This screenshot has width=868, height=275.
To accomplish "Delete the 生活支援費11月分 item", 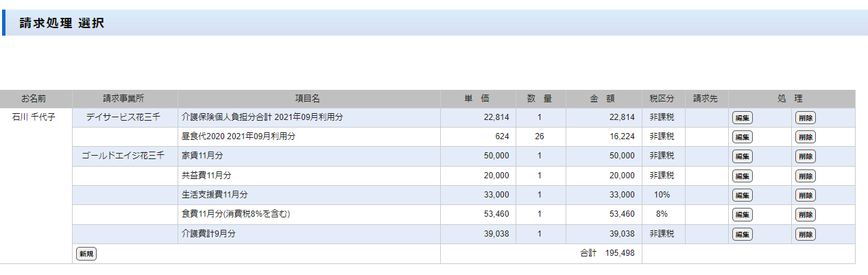I will 805,195.
